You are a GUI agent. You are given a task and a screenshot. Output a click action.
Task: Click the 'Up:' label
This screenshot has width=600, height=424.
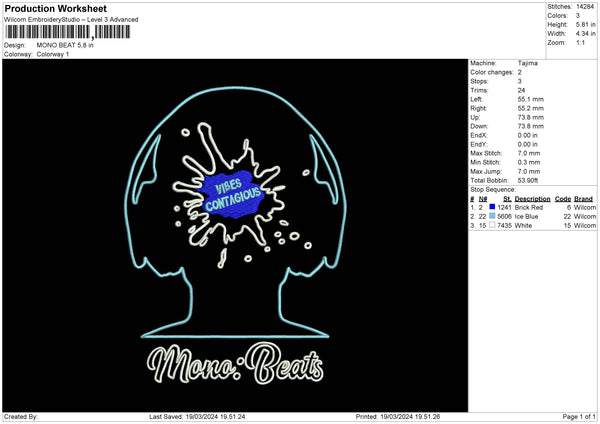[475, 117]
